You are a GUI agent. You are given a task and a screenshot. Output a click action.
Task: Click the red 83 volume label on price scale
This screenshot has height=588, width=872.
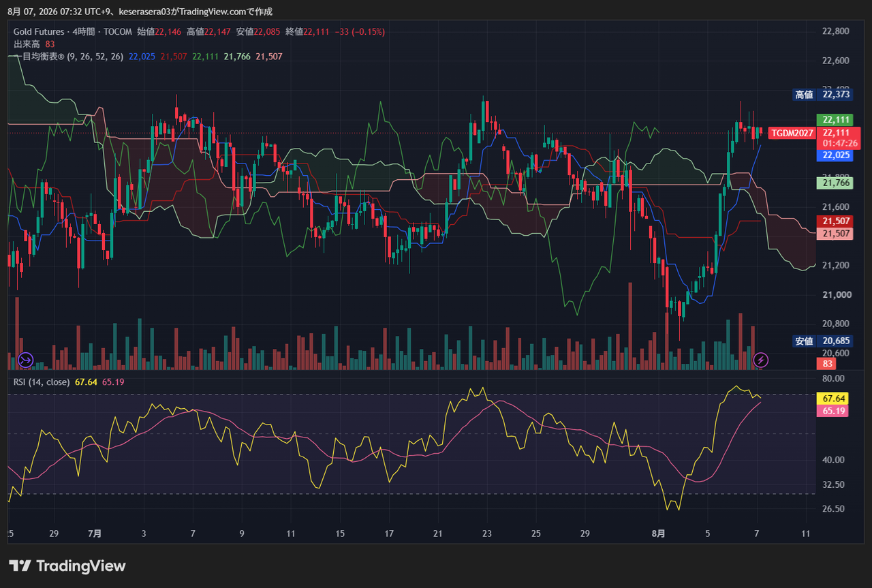(x=826, y=365)
